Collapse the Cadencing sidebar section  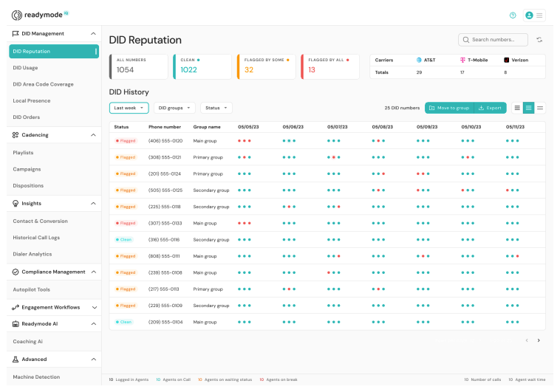click(x=93, y=135)
